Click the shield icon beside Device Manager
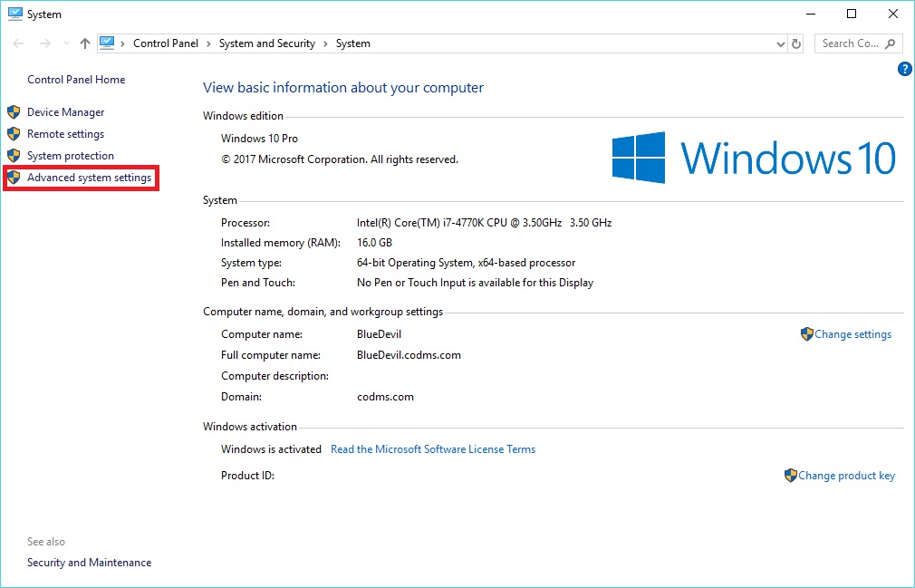The image size is (915, 588). (14, 112)
